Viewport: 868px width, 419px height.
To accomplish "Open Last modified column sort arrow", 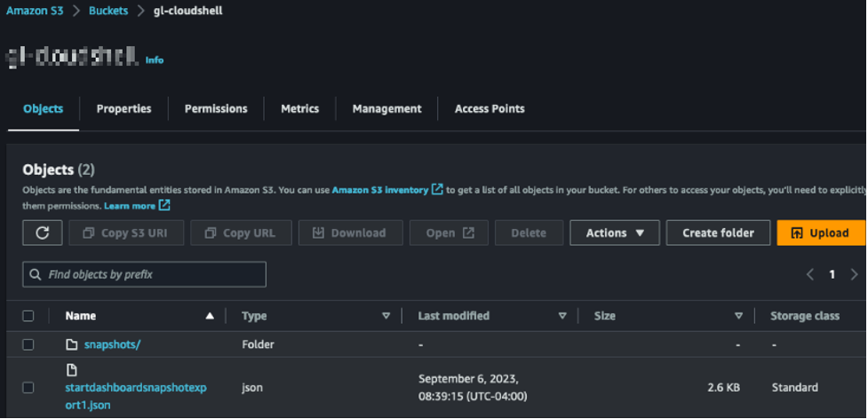I will [x=562, y=316].
